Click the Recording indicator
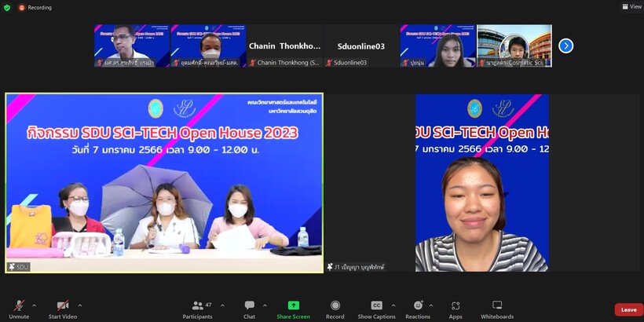 pos(35,7)
